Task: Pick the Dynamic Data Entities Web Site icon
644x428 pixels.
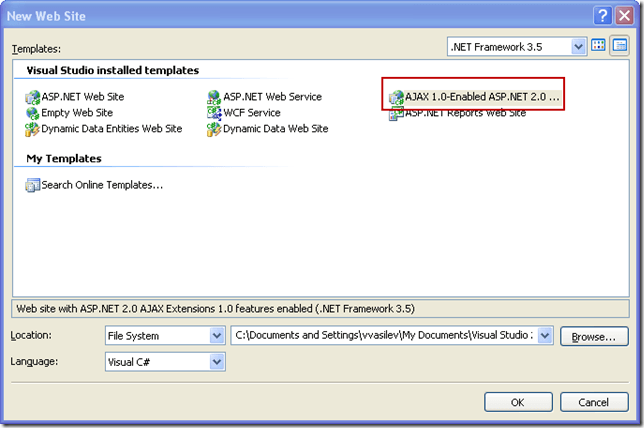Action: click(x=33, y=129)
